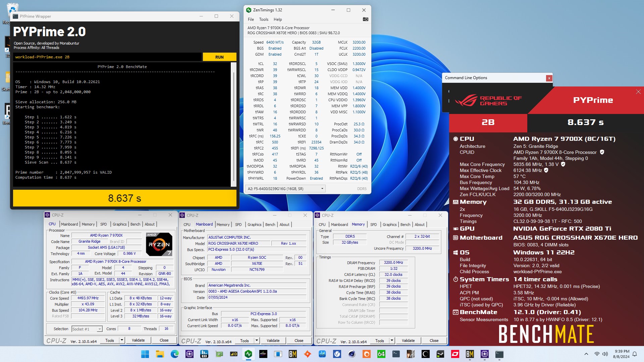The width and height of the screenshot is (644, 362).
Task: Click the shield icon beside Max Core Frequency
Action: (563, 164)
